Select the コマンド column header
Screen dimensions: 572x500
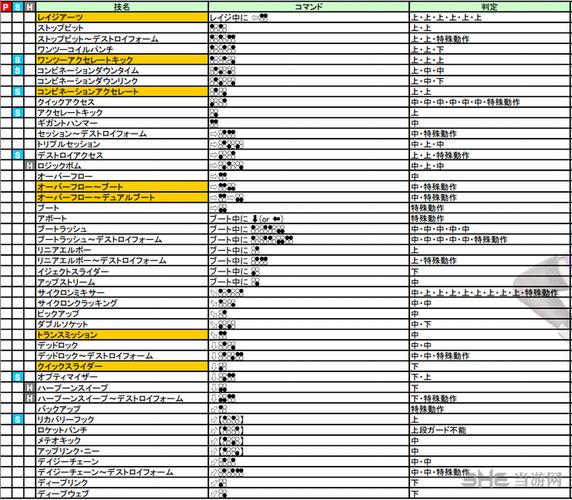tap(309, 7)
